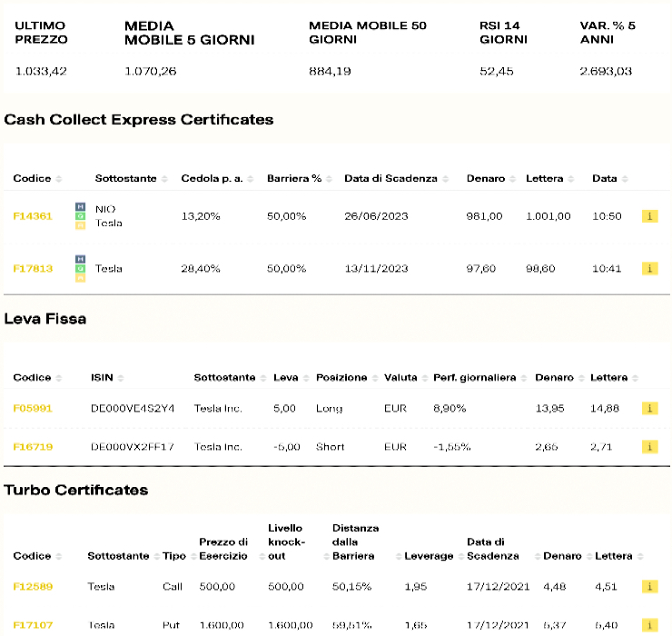Click the 50,15% distanza barriera cell
Viewport: 672px width, 636px height.
point(351,587)
